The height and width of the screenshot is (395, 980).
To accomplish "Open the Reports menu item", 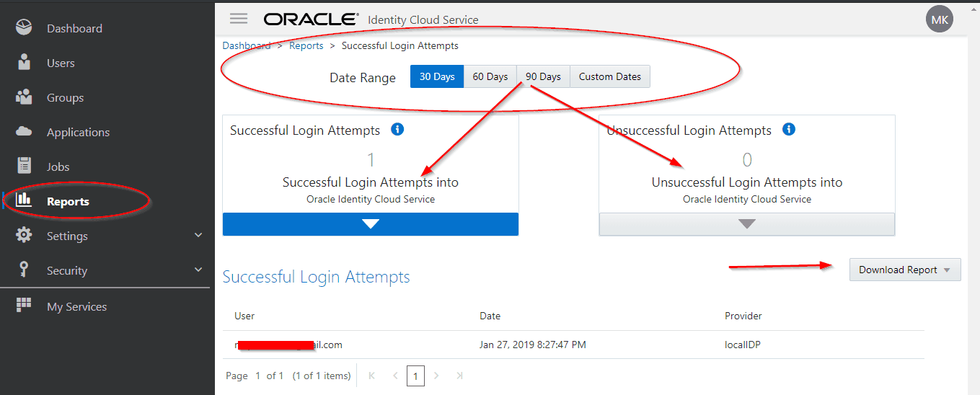I will click(x=67, y=201).
